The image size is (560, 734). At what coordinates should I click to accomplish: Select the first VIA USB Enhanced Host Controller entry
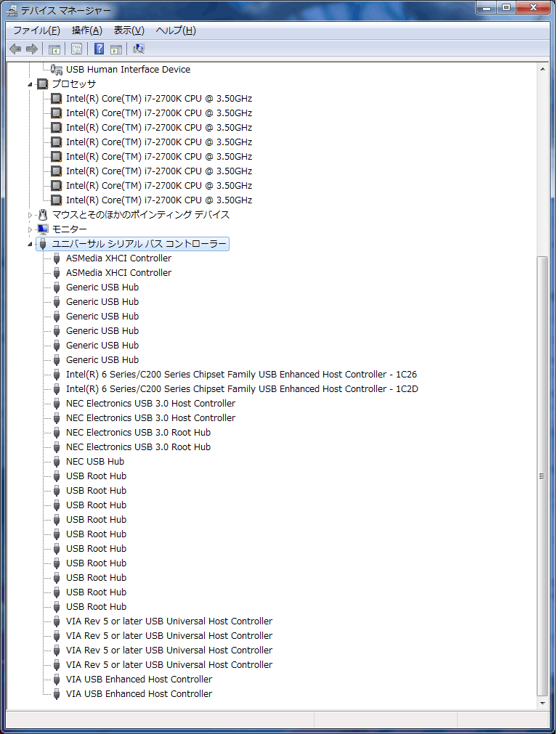coord(139,679)
